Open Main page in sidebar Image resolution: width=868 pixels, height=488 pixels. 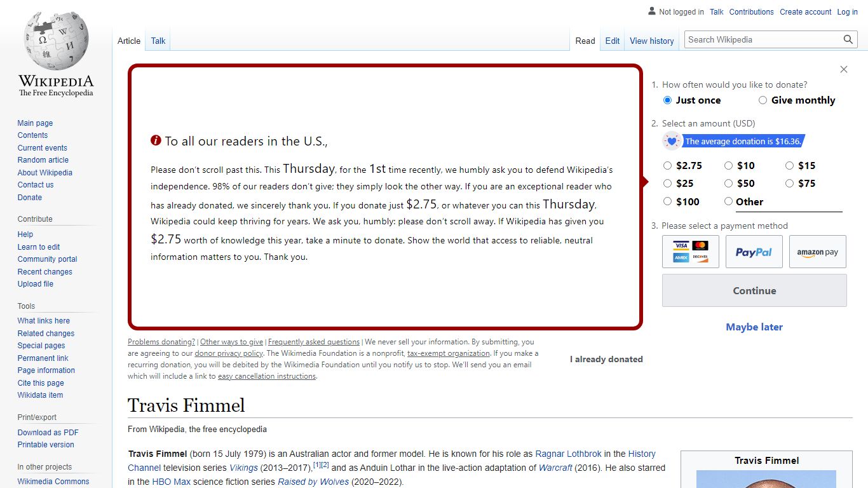tap(35, 123)
